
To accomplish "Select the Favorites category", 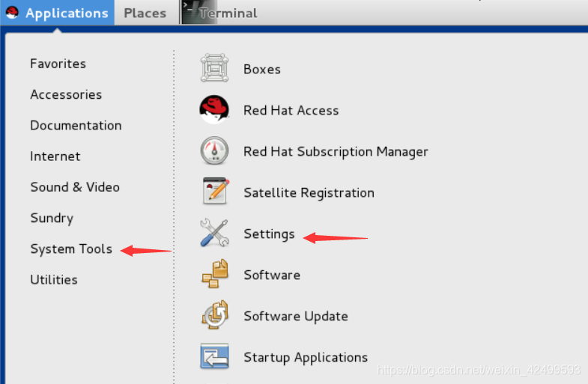I will click(58, 64).
